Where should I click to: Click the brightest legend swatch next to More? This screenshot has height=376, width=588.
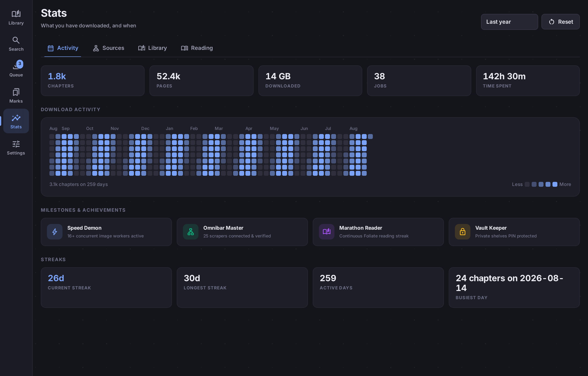pyautogui.click(x=555, y=184)
